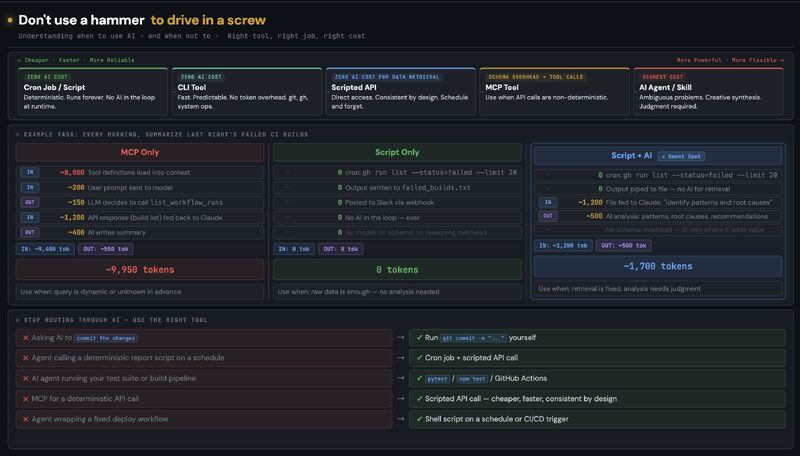The width and height of the screenshot is (800, 456).
Task: Click the 'OUT: ~500 tok' chip
Action: click(x=624, y=245)
